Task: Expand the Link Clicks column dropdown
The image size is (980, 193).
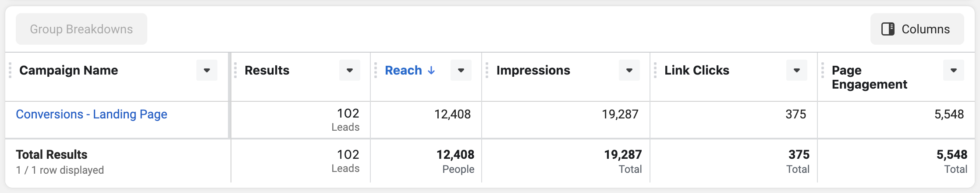Action: pyautogui.click(x=797, y=70)
